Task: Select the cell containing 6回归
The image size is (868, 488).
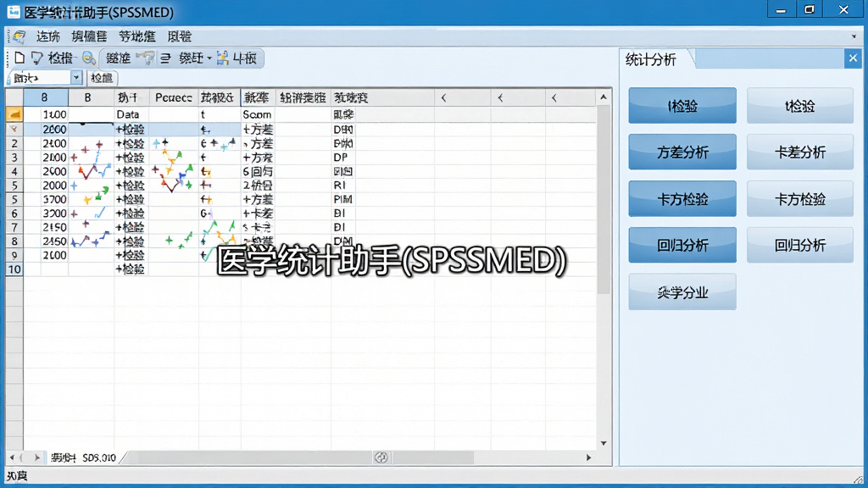Action: coord(258,171)
